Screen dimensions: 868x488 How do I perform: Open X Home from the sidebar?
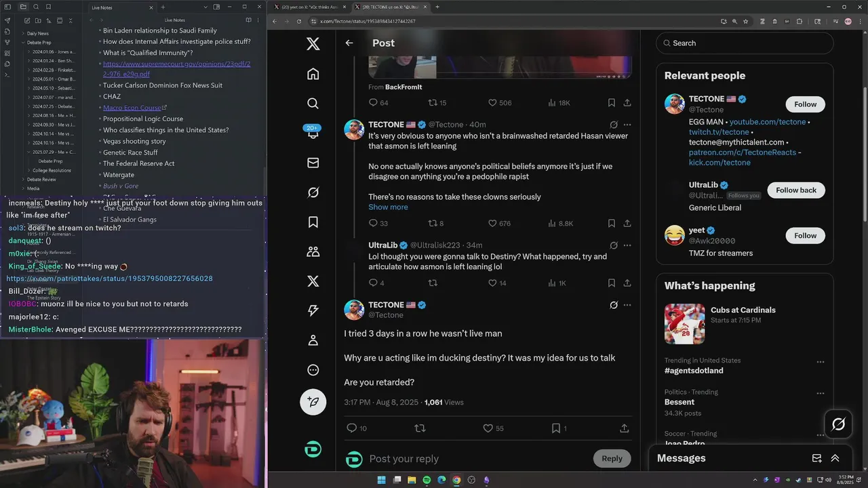[x=313, y=73]
